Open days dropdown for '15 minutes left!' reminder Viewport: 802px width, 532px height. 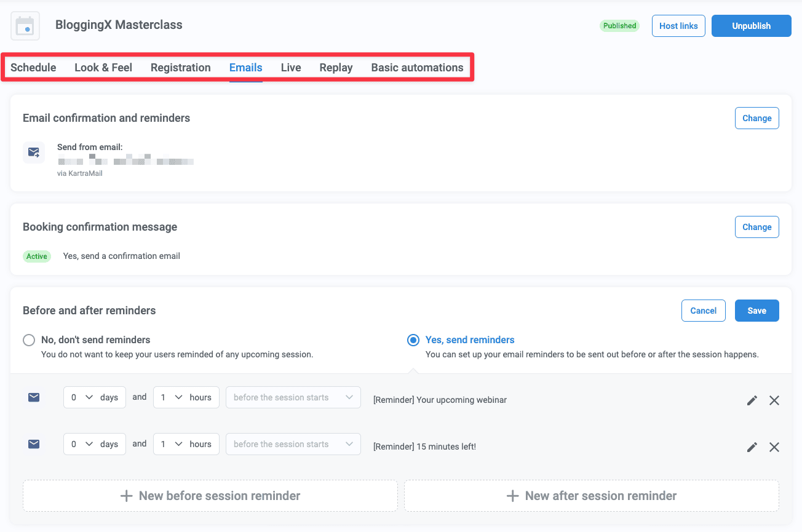95,444
